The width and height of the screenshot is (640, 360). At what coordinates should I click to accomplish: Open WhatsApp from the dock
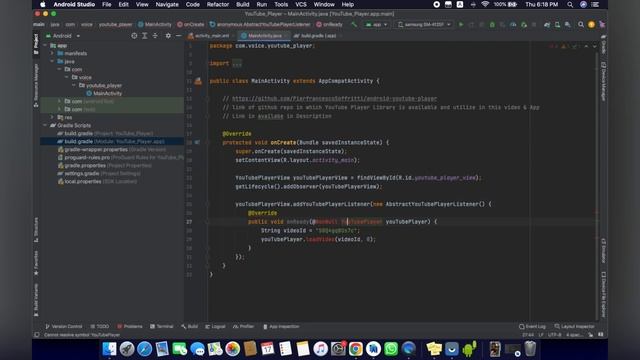[391, 349]
